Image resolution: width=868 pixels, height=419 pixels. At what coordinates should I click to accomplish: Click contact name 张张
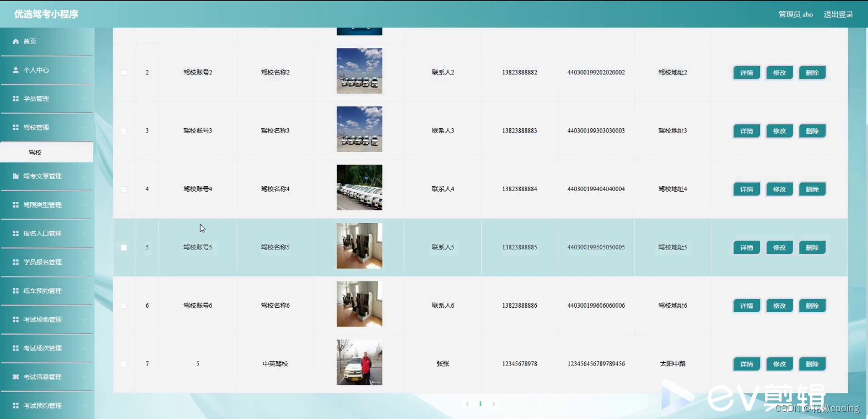click(x=443, y=364)
